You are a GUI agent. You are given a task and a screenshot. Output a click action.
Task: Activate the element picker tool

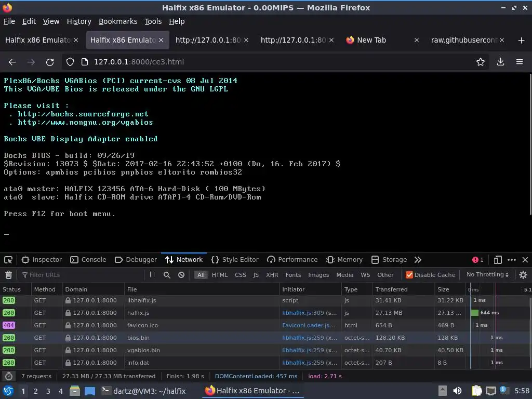click(8, 260)
